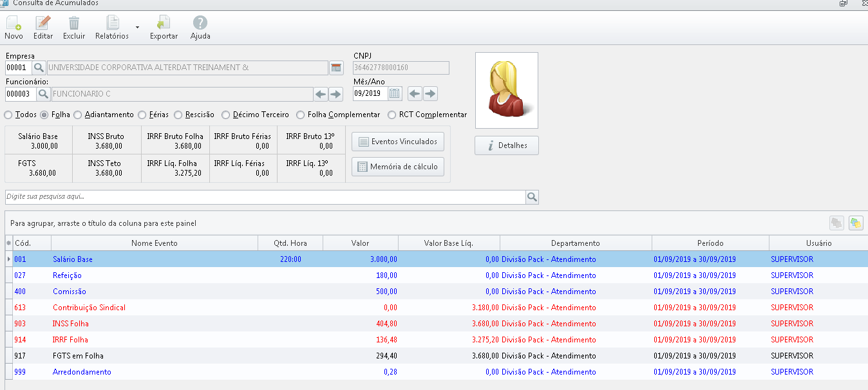868x390 pixels.
Task: Go to next month arrow
Action: pyautogui.click(x=430, y=94)
